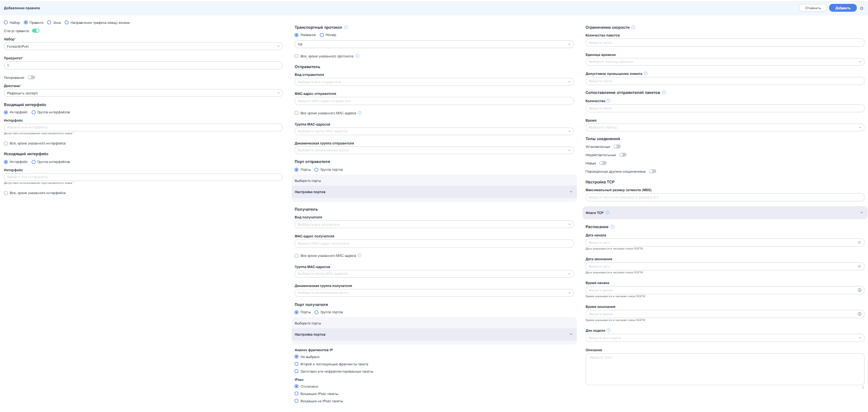
Task: Select the Зона radio option at top
Action: [x=49, y=23]
